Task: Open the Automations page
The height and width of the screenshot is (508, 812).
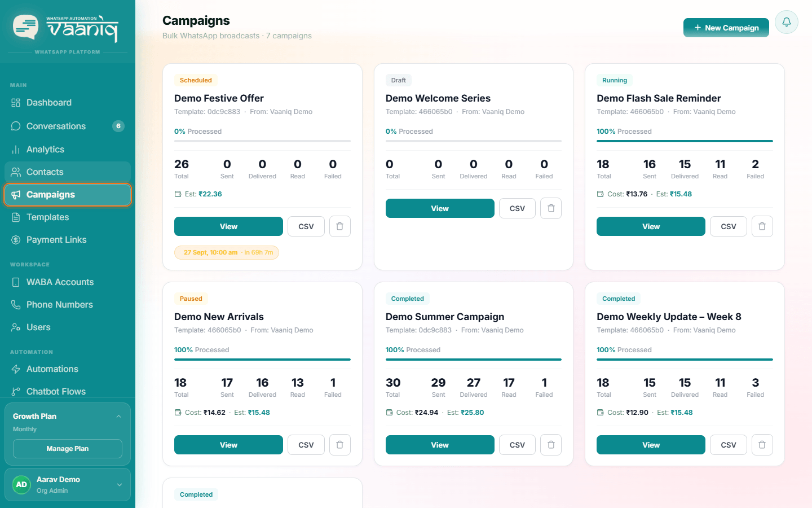Action: tap(68, 369)
